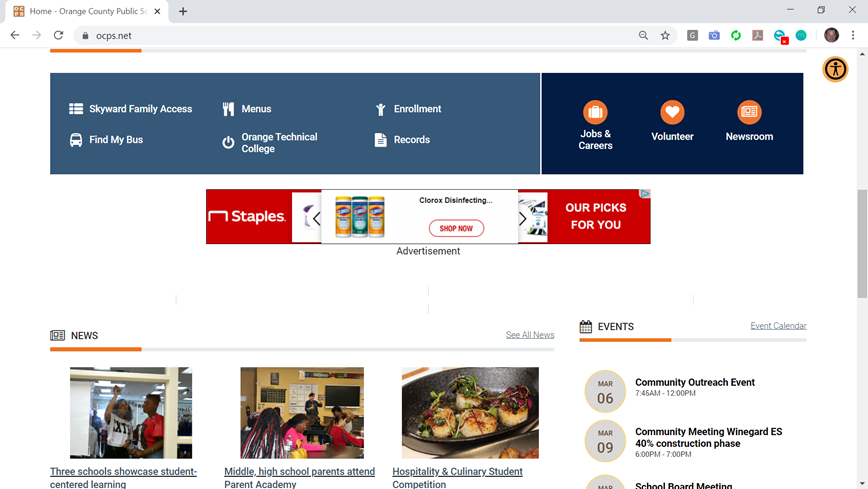
Task: Click OUR PICKS FOR YOU ad panel
Action: (596, 217)
